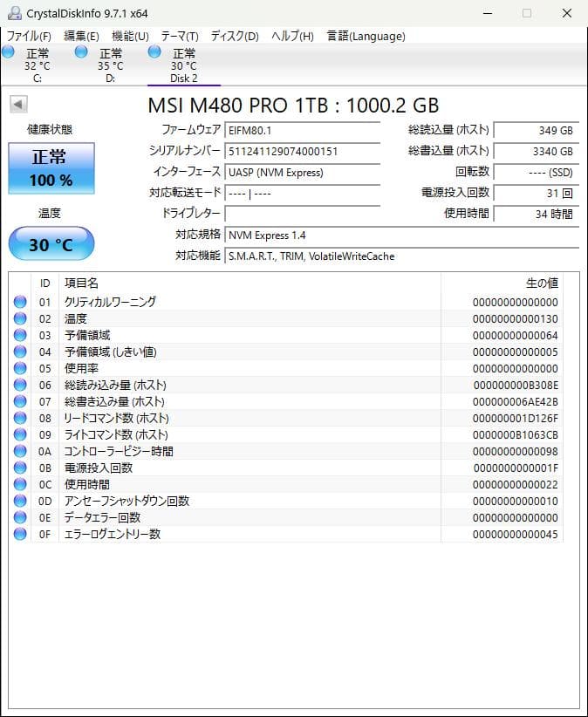The height and width of the screenshot is (717, 588).
Task: Click raw value 0000000B1063CB
Action: coord(516,435)
